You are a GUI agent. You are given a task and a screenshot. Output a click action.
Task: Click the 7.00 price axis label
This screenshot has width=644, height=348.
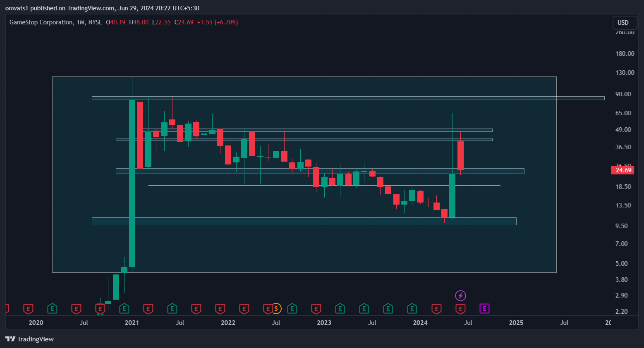click(x=622, y=243)
